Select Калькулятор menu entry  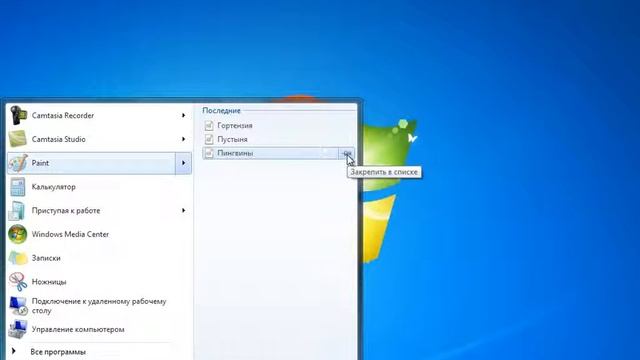(53, 187)
